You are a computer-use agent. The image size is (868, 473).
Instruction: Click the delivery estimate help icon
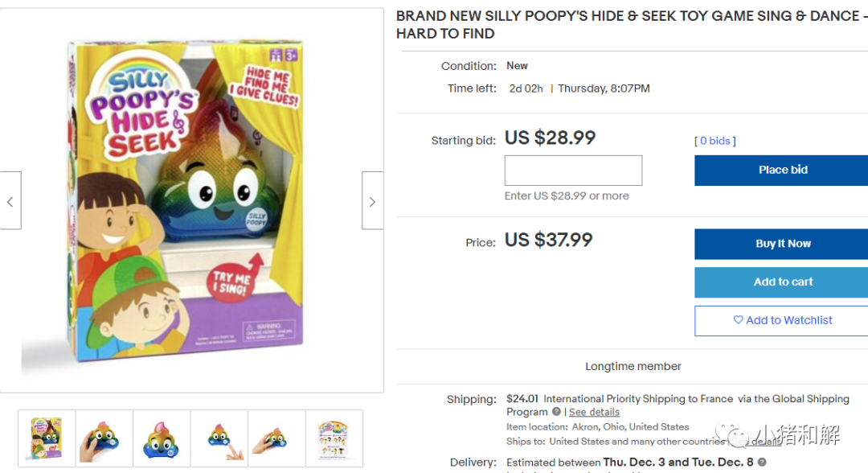tap(762, 463)
